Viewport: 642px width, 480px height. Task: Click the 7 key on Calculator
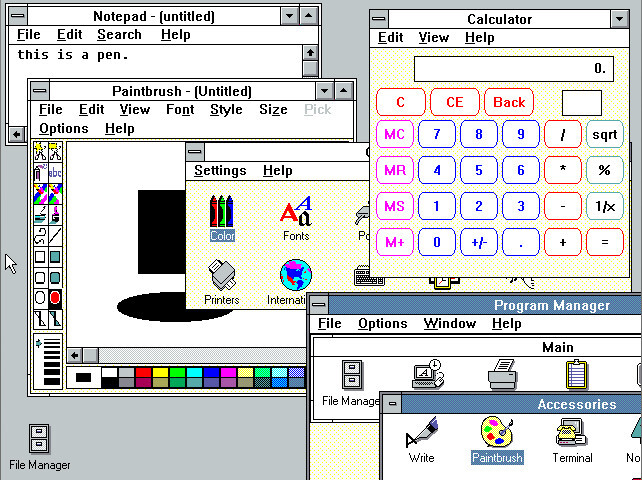437,134
